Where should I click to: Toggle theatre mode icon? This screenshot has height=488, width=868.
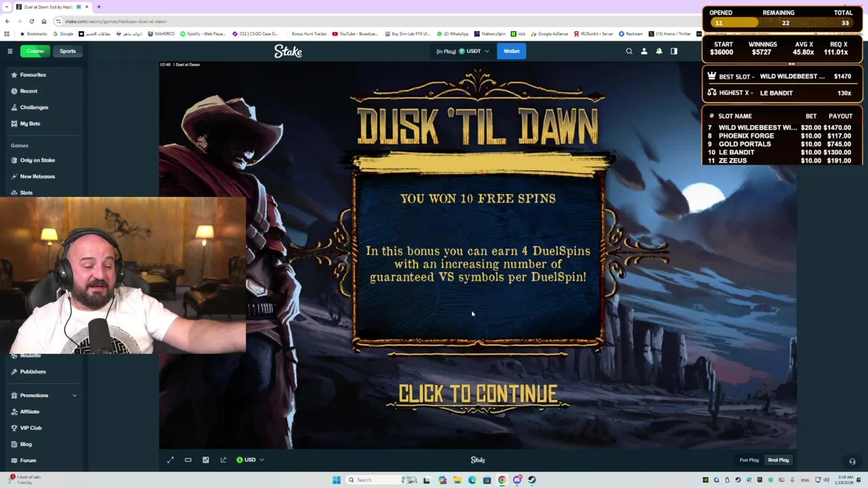click(188, 460)
